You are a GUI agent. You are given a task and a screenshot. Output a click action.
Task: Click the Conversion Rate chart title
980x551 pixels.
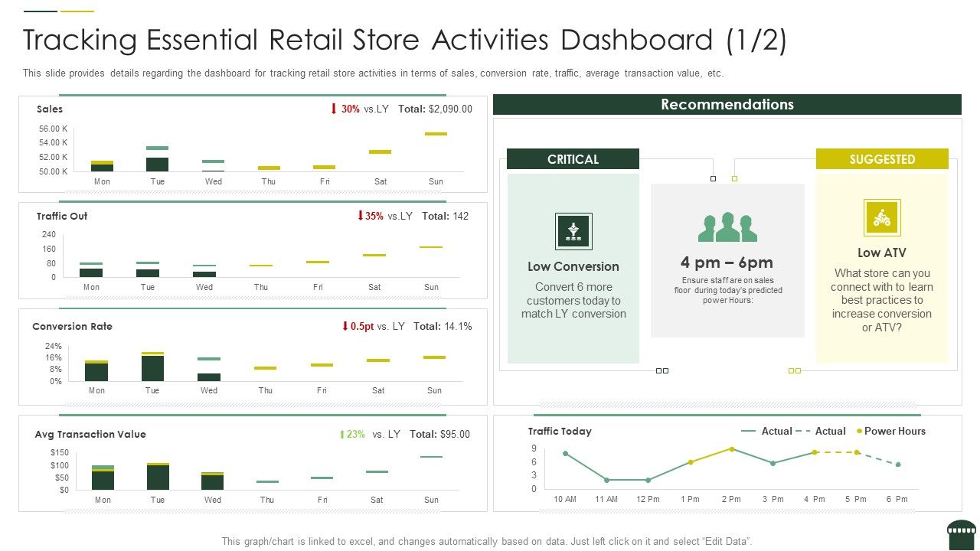tap(72, 326)
